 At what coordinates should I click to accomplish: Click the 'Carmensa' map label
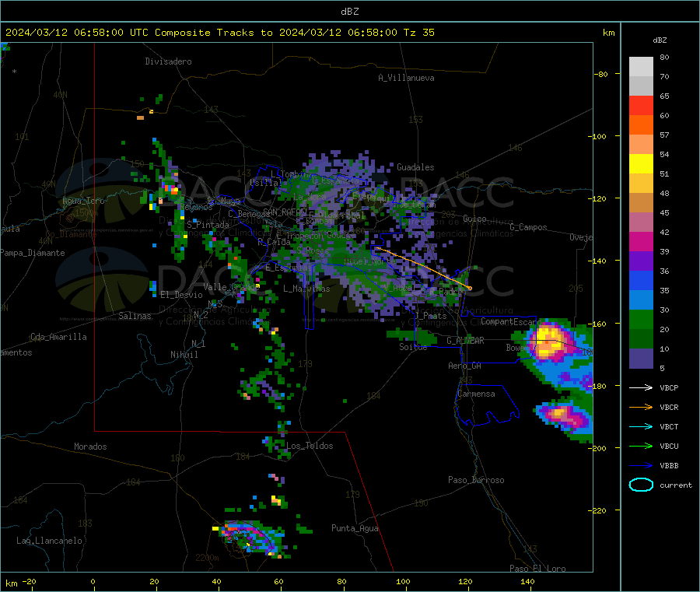(476, 394)
